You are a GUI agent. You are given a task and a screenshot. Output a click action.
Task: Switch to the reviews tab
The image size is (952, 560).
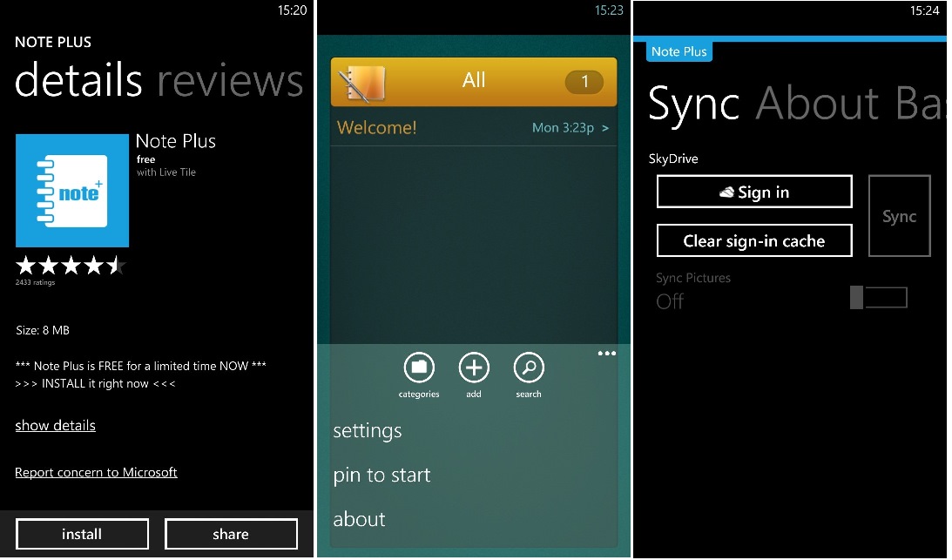click(230, 80)
